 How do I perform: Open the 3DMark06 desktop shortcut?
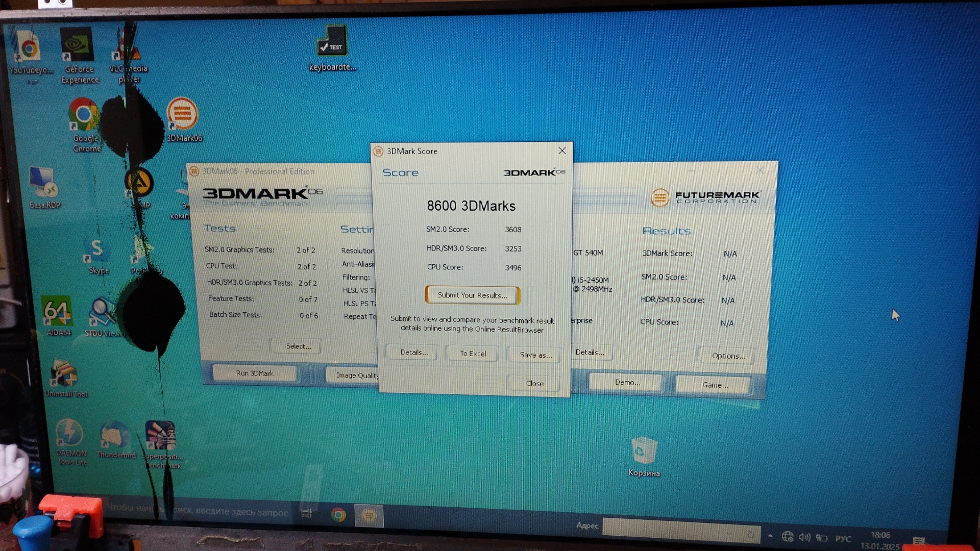point(183,120)
